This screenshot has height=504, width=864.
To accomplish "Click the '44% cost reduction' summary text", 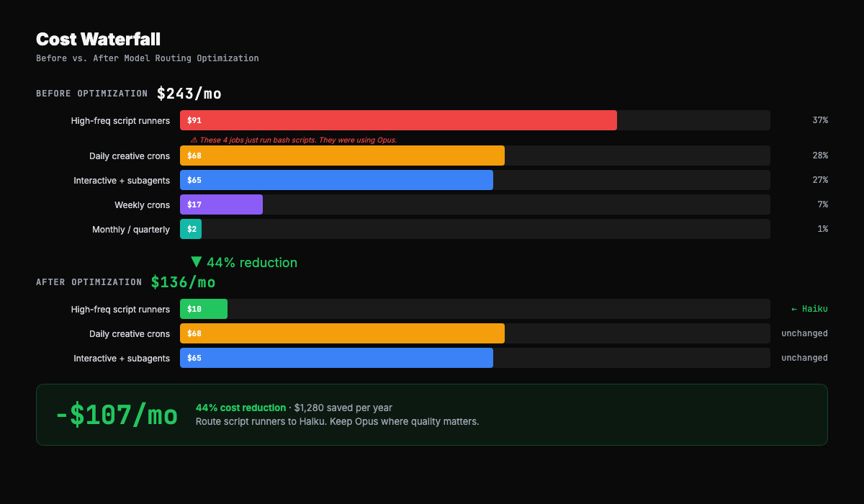I will [x=240, y=408].
